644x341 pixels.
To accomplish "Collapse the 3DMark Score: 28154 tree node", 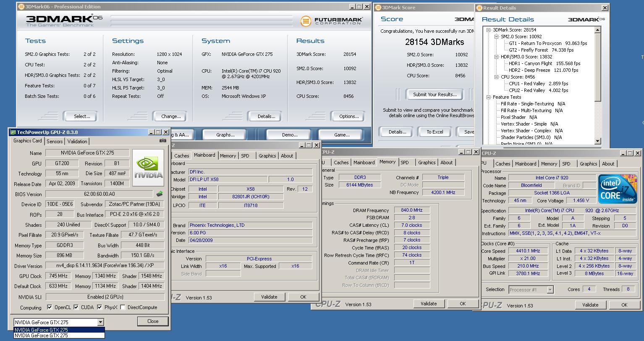I will click(x=489, y=30).
